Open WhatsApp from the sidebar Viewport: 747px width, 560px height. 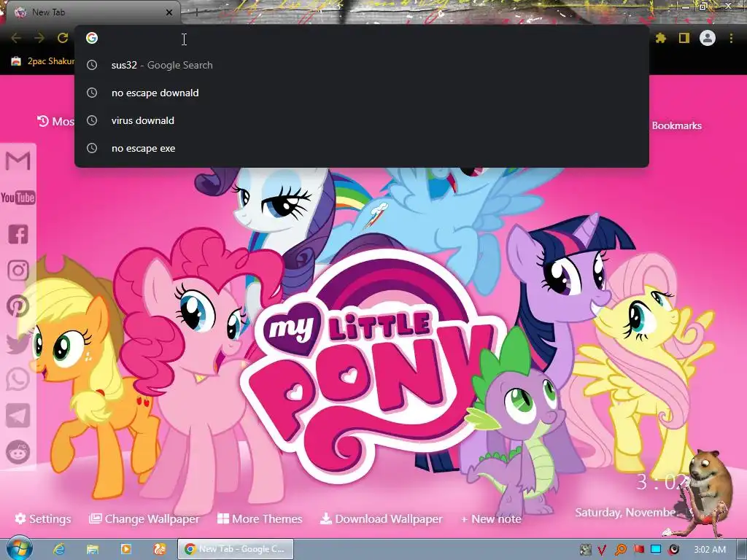[18, 379]
